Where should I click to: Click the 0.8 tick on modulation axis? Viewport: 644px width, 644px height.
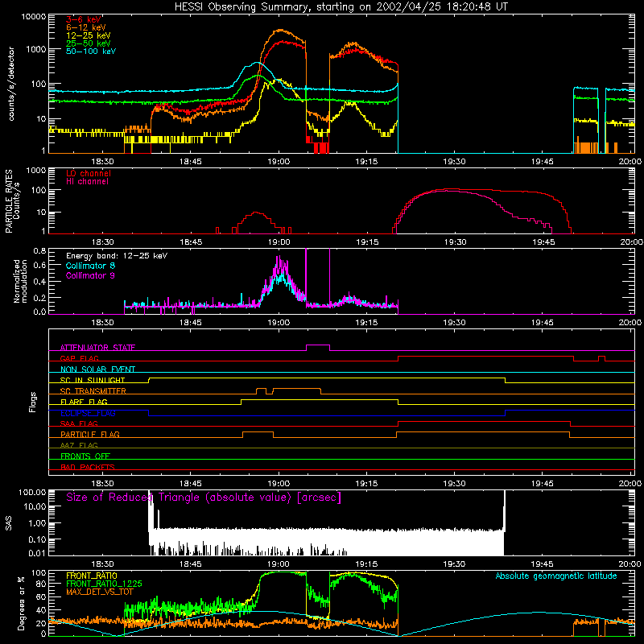[x=39, y=251]
